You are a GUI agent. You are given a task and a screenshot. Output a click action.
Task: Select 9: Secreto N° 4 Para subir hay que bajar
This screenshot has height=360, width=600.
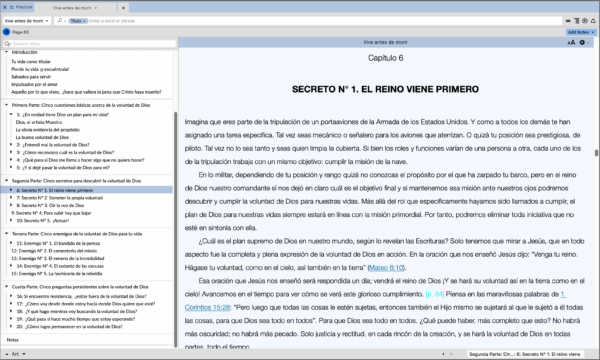pos(51,213)
